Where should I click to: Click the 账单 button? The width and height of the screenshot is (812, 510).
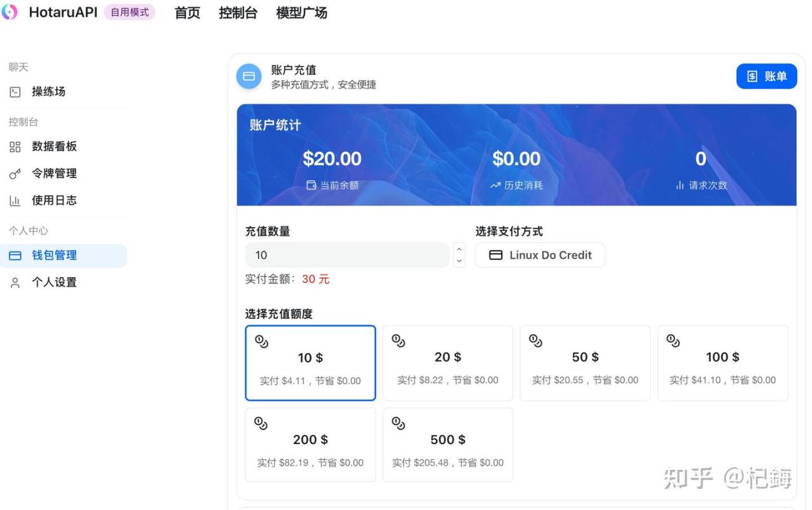click(766, 76)
